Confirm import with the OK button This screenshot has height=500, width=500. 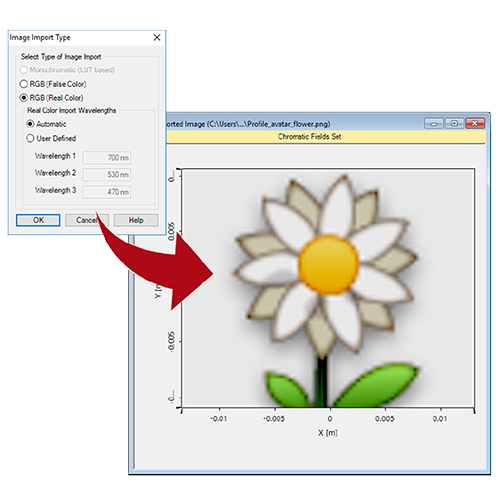click(x=38, y=220)
